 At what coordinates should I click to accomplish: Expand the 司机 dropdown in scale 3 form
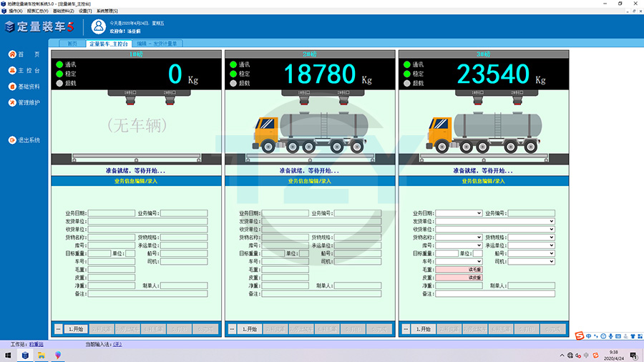point(551,262)
